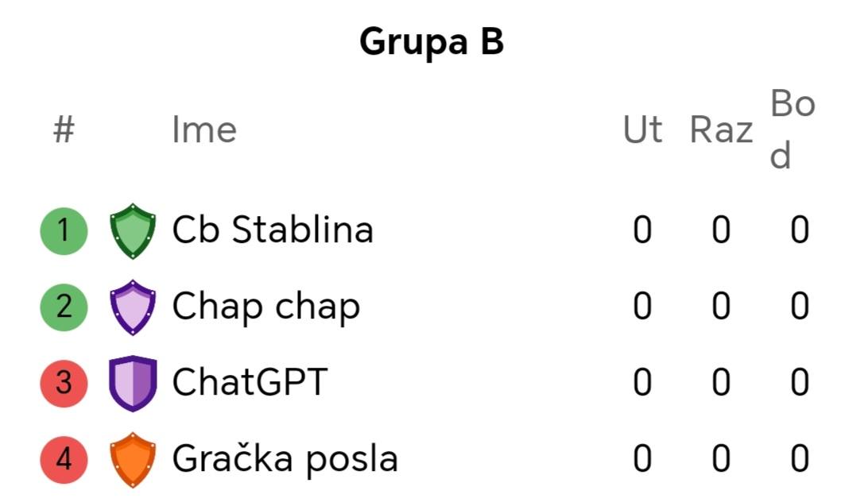Click the purple studded shield for Chap chap
Viewport: 868px width, 502px height.
[133, 307]
